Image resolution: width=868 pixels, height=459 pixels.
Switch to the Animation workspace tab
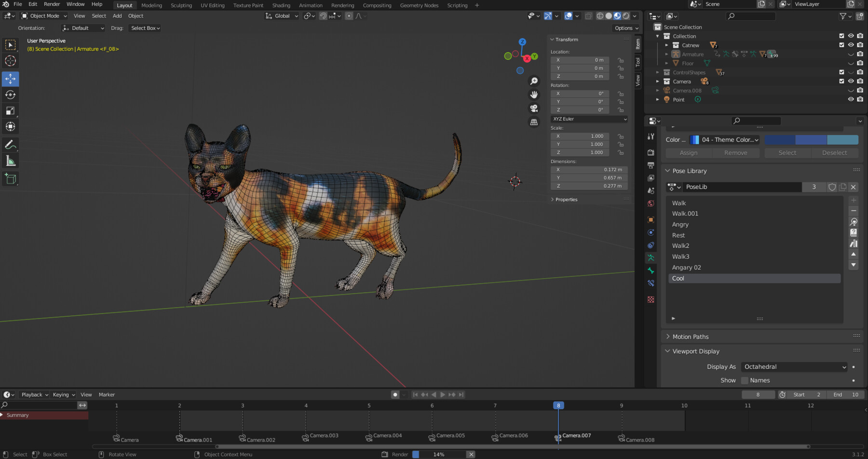pos(311,5)
